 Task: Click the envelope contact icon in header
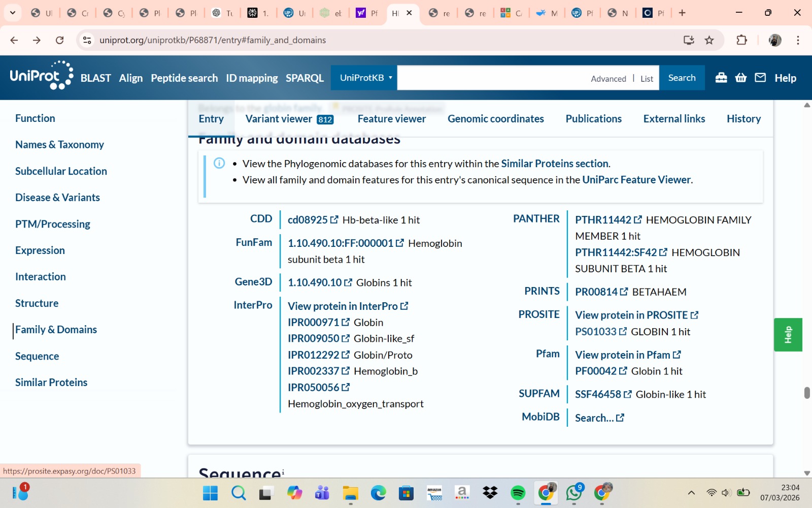point(760,78)
